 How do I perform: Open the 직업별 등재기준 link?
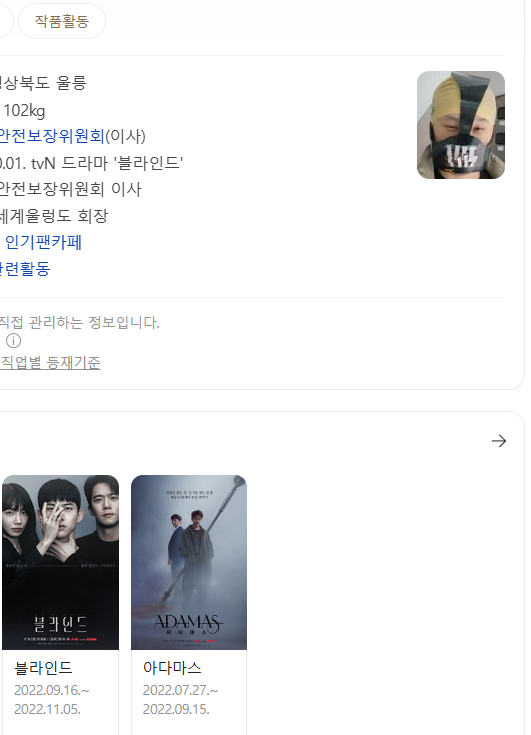point(50,362)
